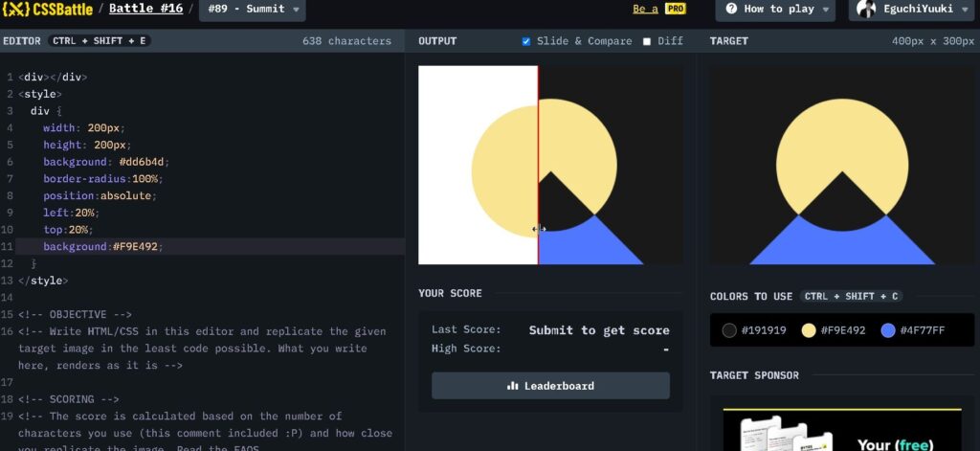This screenshot has width=980, height=451.
Task: Click the PRO badge icon
Action: coord(676,9)
